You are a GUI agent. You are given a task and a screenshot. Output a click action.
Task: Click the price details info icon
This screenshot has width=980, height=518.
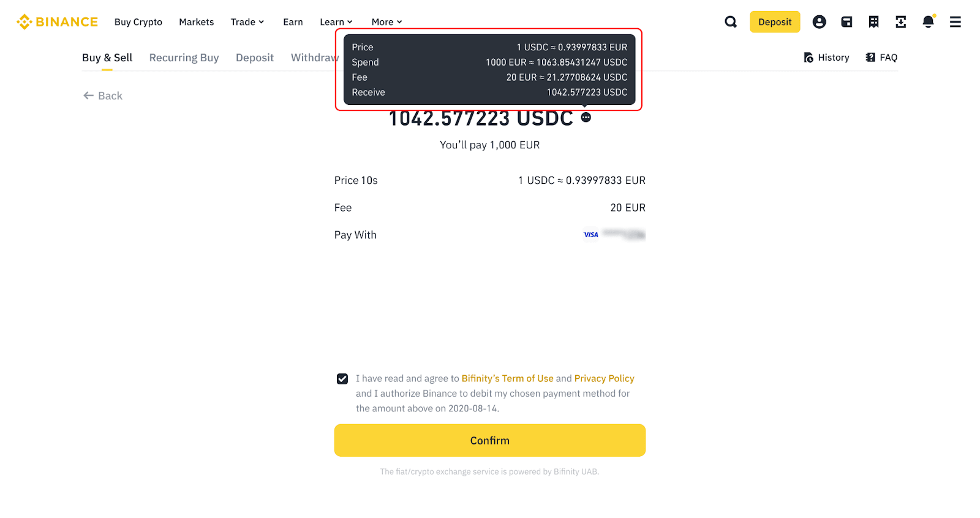pyautogui.click(x=586, y=117)
